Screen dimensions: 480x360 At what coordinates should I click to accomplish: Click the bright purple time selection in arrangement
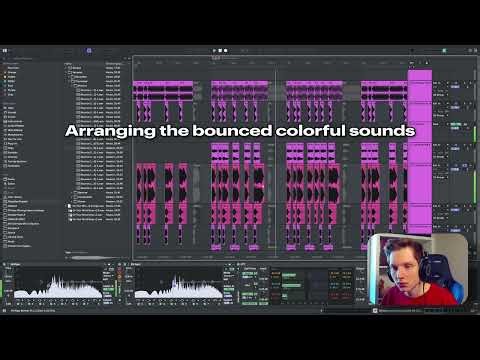point(420,152)
